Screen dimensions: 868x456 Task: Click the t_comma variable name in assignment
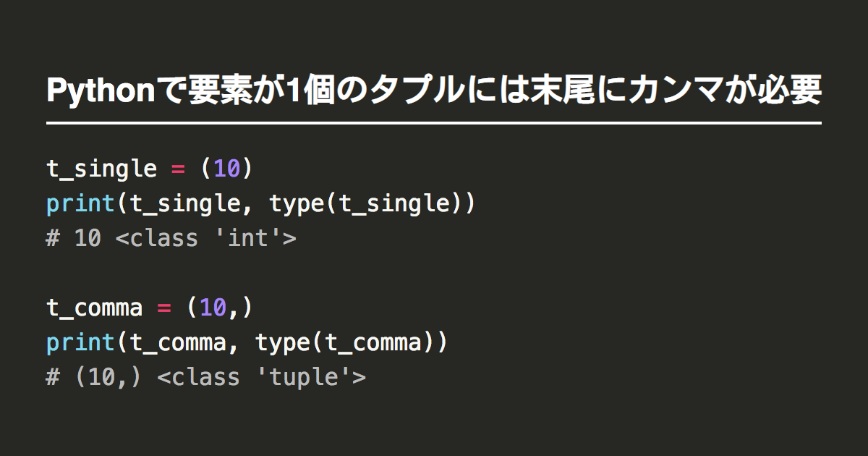coord(95,308)
